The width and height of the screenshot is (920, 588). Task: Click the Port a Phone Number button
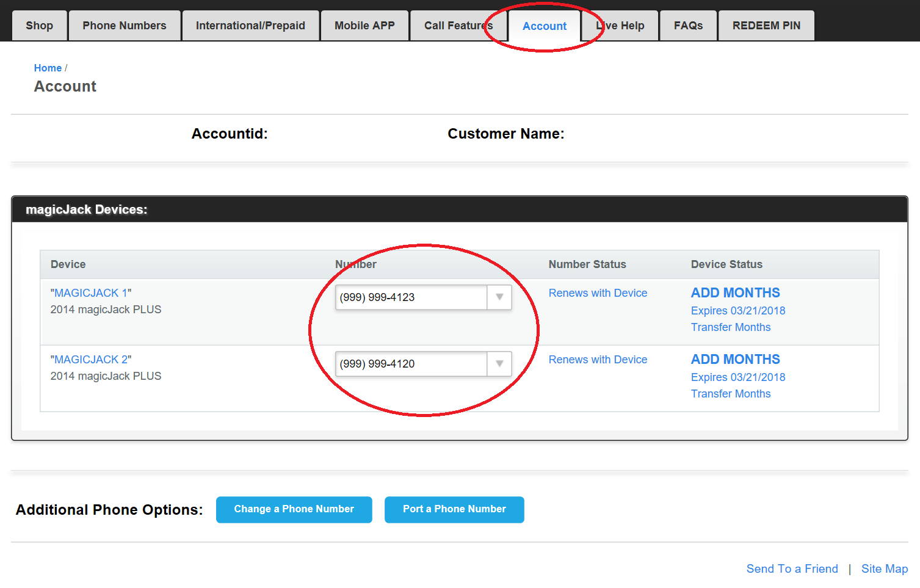click(x=454, y=509)
